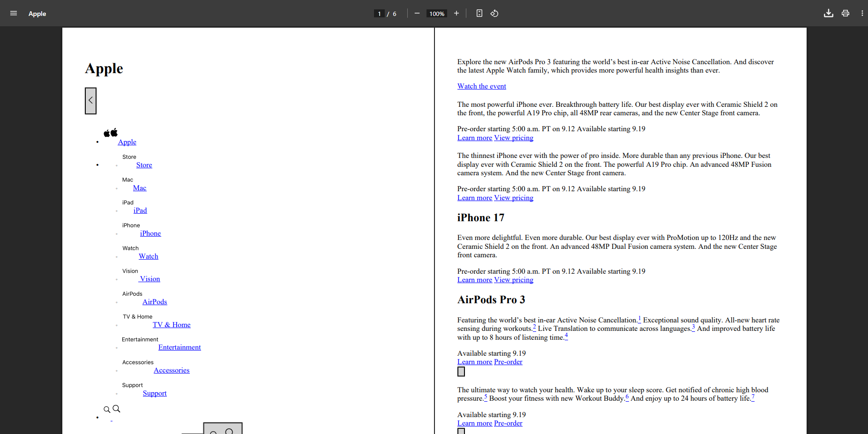Click the back chevron button in page
This screenshot has width=868, height=434.
tap(90, 101)
